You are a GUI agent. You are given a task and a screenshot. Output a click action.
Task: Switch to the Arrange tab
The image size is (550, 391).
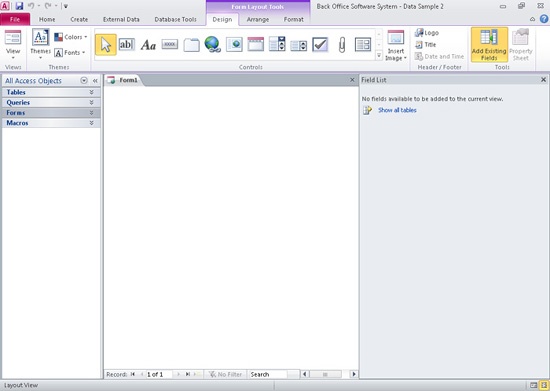pos(258,20)
